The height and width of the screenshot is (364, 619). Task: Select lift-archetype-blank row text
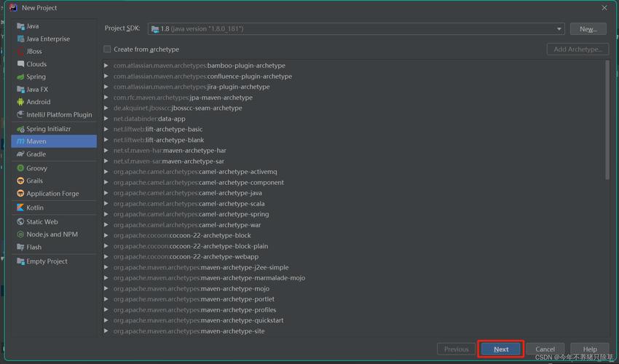pos(159,140)
